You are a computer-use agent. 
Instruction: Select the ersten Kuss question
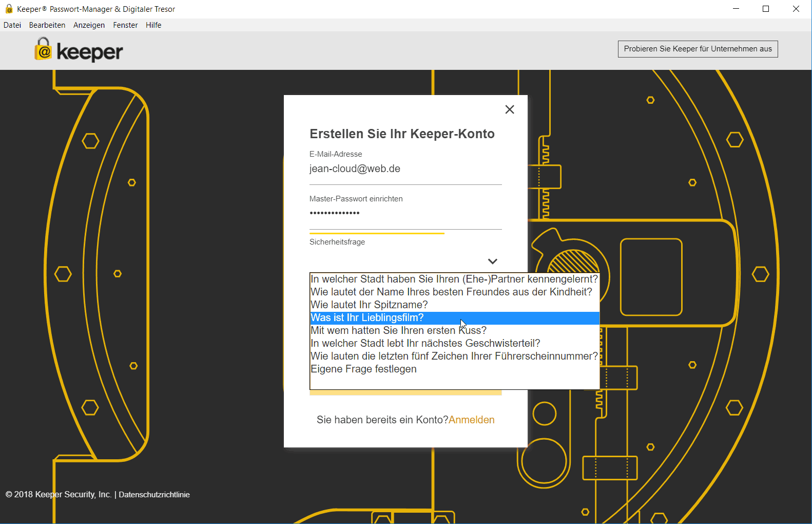click(x=455, y=330)
